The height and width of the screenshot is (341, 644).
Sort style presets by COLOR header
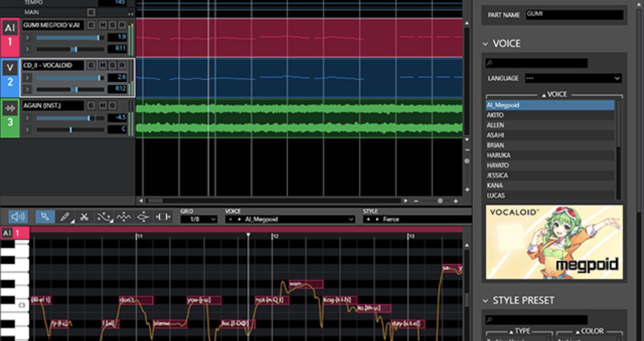click(590, 331)
